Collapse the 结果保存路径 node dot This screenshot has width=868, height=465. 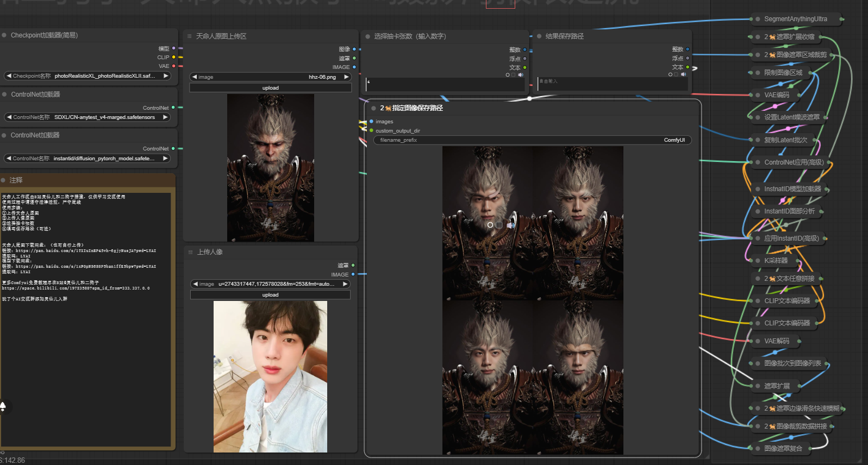[x=539, y=36]
